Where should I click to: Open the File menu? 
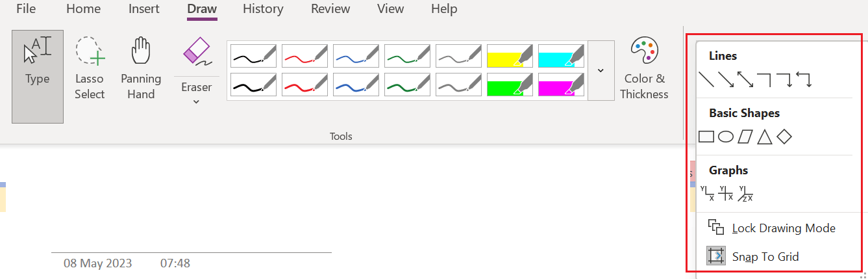coord(26,9)
